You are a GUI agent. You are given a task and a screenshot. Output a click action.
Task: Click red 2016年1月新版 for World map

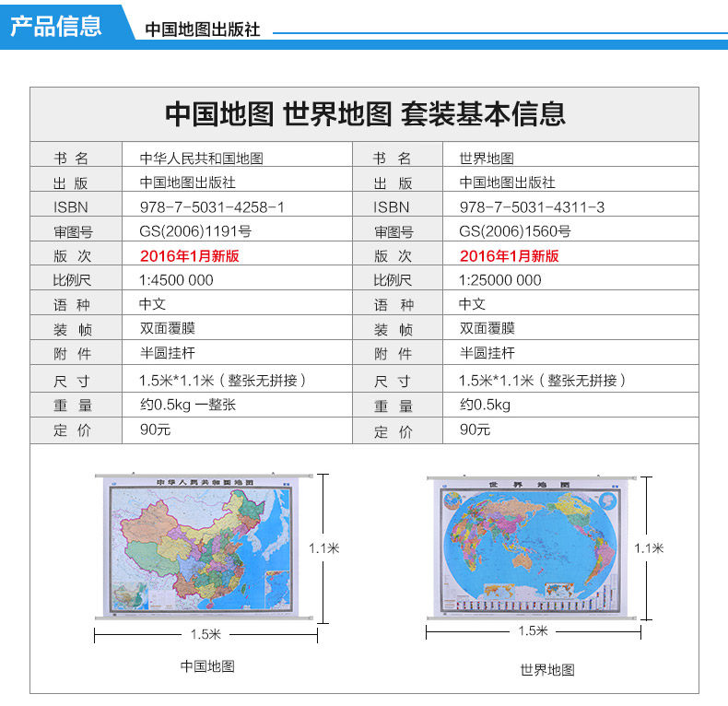click(x=510, y=256)
